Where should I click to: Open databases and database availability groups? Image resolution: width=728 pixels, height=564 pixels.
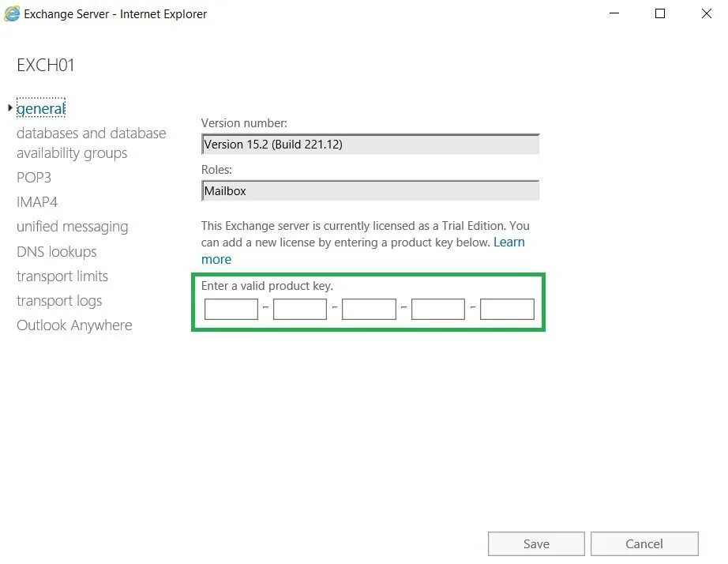(92, 143)
